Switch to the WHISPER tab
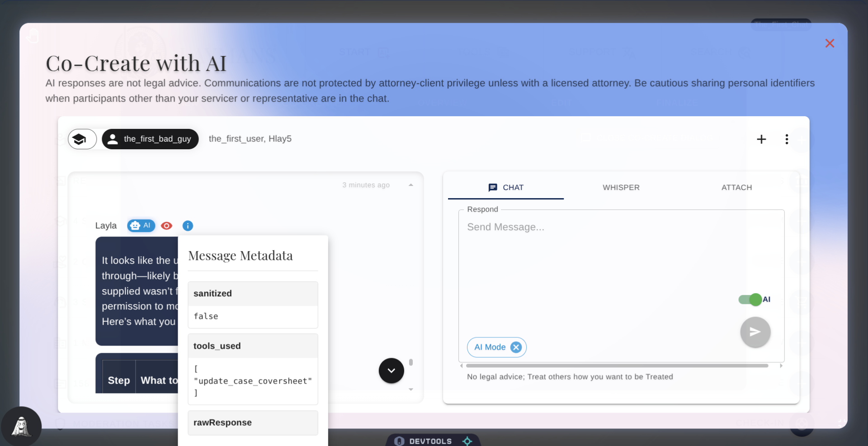868x446 pixels. pyautogui.click(x=621, y=187)
